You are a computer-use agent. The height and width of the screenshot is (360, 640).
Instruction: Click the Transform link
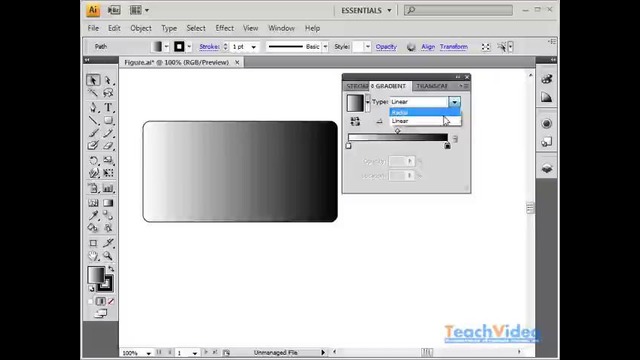click(x=453, y=47)
